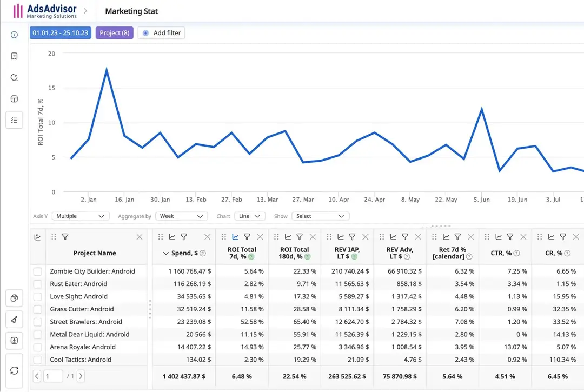Open the Project Name column filter
Screen dimensions: 584x392
point(65,237)
